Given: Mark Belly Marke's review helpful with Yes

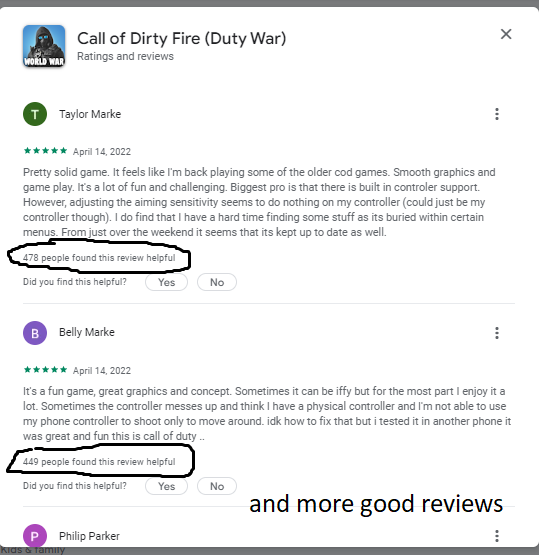Looking at the screenshot, I should (166, 486).
